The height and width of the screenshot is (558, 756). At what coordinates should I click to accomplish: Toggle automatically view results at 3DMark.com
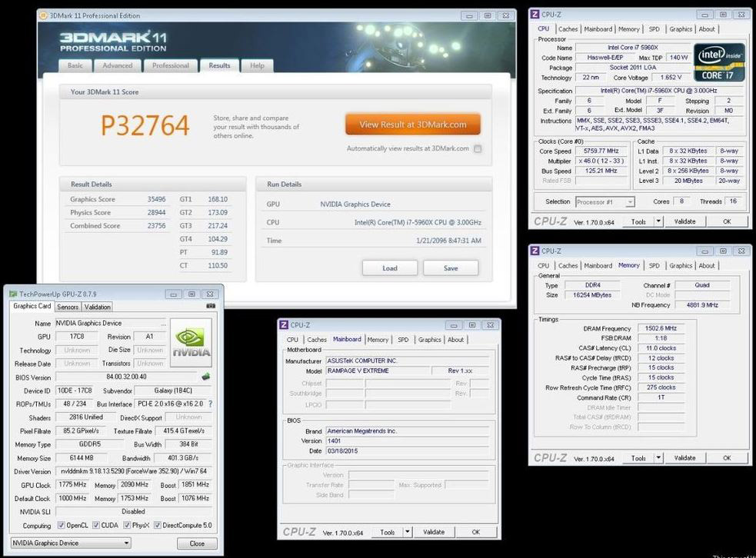pos(478,149)
